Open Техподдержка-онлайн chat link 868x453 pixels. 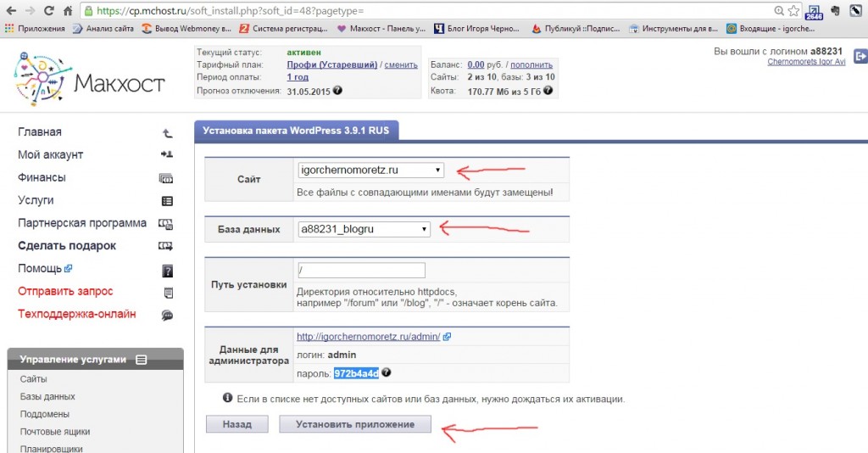click(76, 313)
